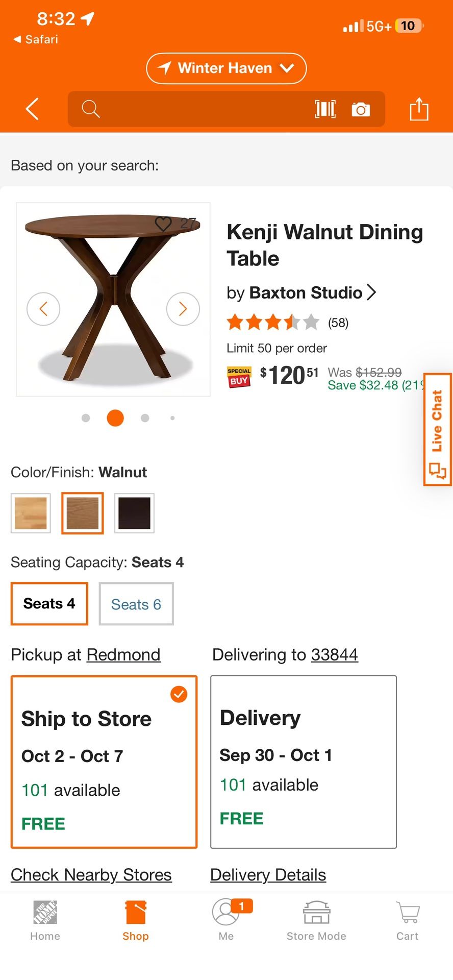The height and width of the screenshot is (980, 453).
Task: Select the Seats 6 option
Action: pos(136,604)
